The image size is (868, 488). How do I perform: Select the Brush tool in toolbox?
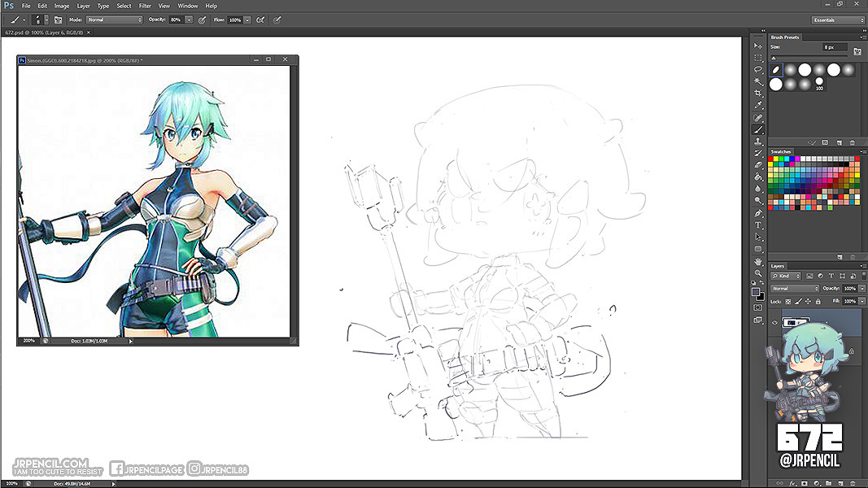pos(758,129)
